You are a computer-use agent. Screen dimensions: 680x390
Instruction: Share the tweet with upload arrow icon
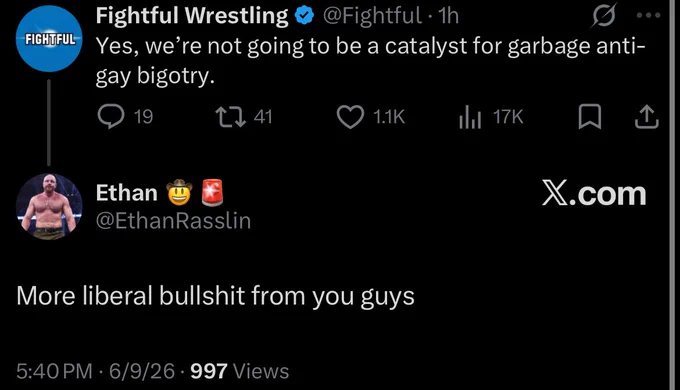[647, 117]
